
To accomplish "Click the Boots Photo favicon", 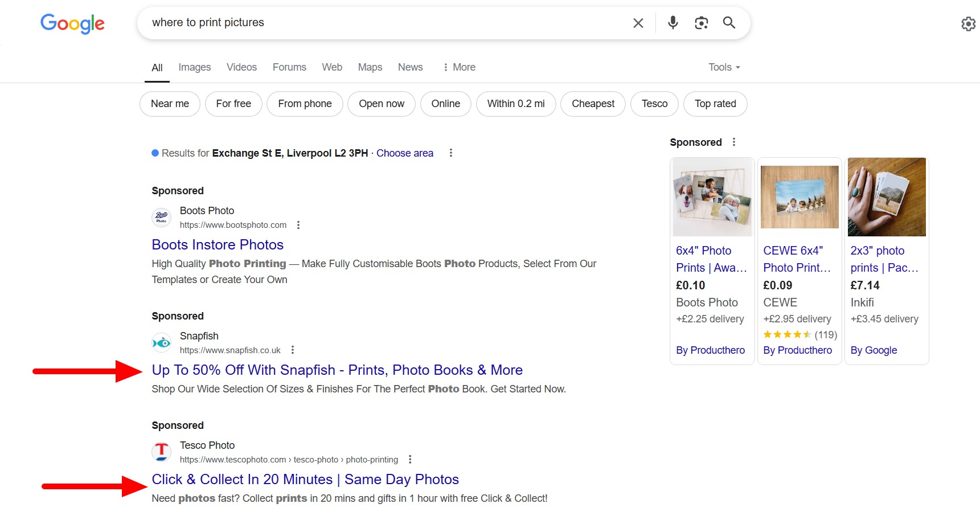I will [x=162, y=217].
